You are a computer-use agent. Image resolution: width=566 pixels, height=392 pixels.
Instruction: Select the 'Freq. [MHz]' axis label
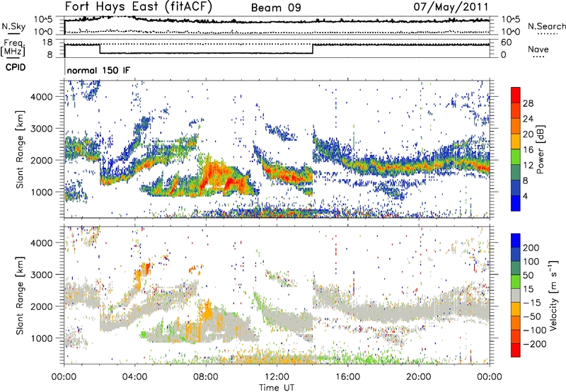(13, 47)
